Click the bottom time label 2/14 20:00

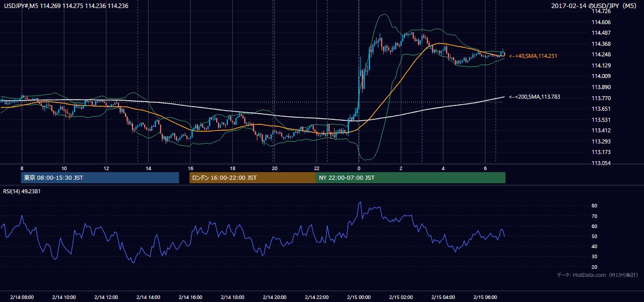click(275, 297)
